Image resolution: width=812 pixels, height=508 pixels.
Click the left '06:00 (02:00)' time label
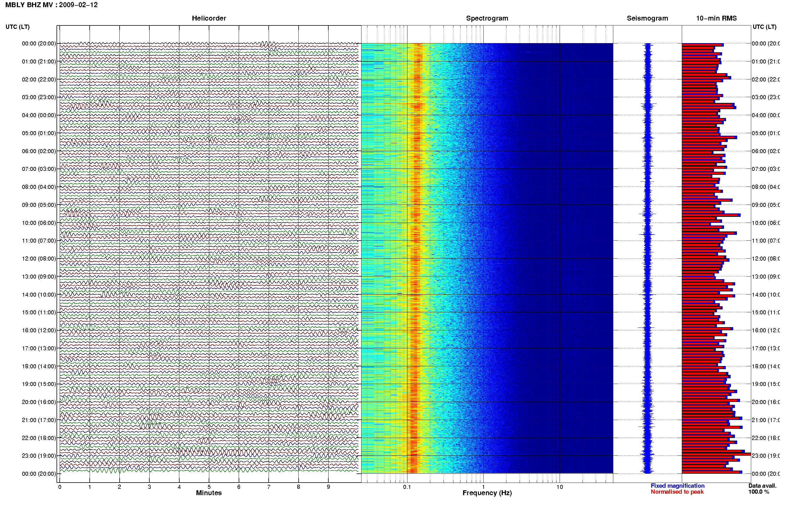[39, 151]
